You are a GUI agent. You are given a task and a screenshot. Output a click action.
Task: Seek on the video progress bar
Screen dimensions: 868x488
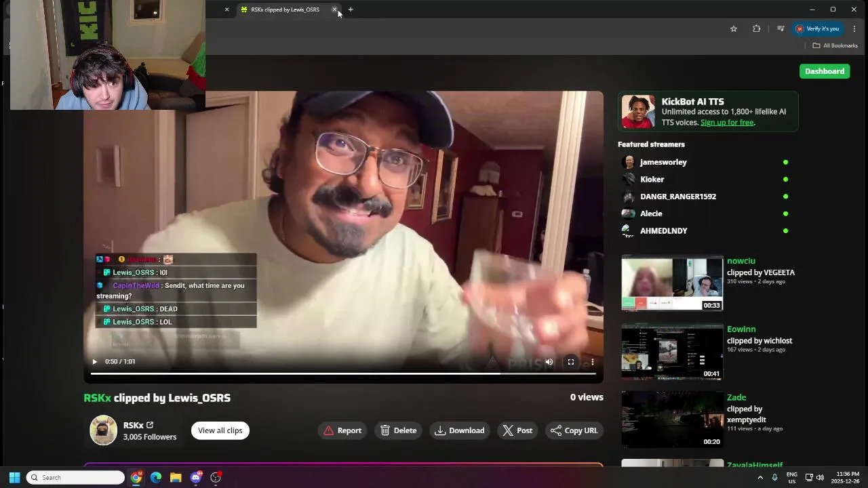click(x=343, y=373)
